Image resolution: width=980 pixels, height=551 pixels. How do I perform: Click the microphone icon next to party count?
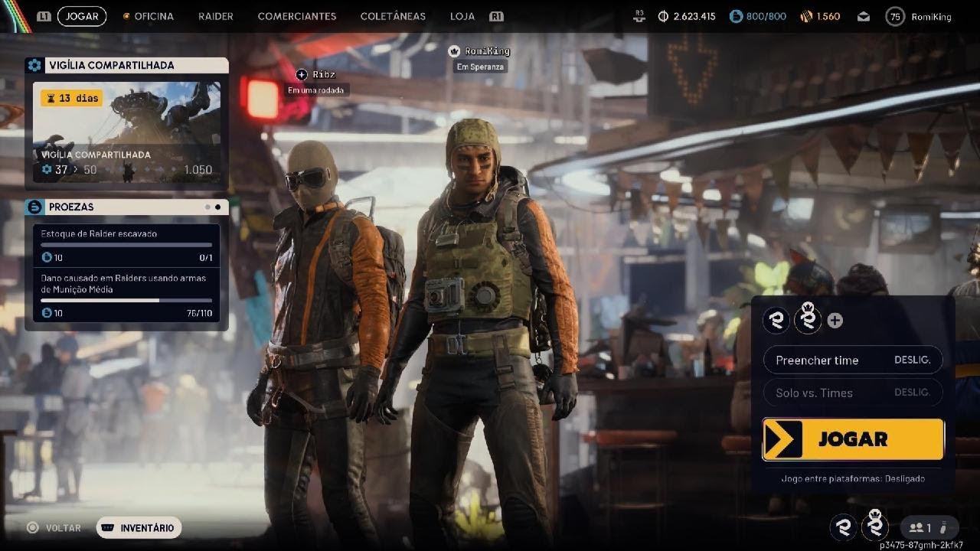point(944,528)
